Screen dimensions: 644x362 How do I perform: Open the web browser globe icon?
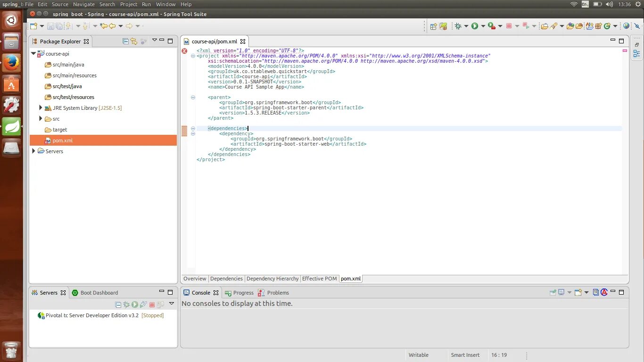626,26
